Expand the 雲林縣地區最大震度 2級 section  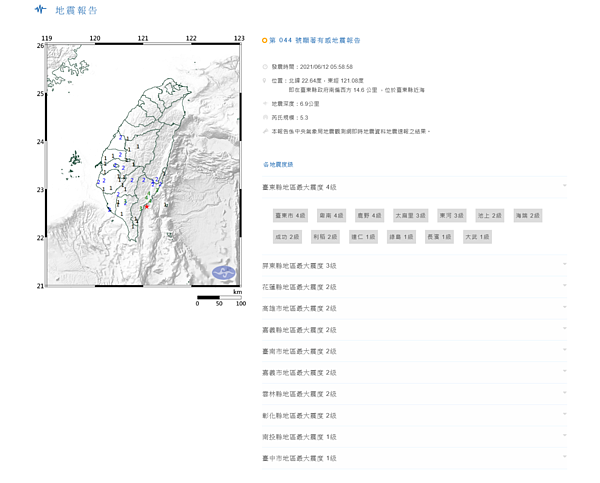click(x=414, y=394)
